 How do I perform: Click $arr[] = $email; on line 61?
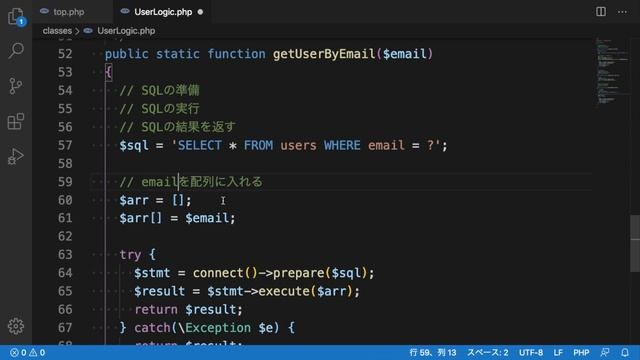click(177, 218)
